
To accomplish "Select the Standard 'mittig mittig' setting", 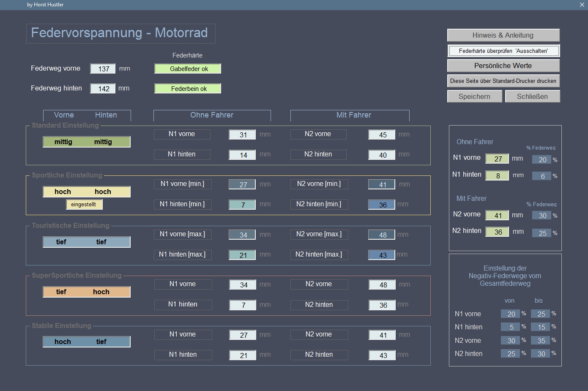I will (87, 142).
